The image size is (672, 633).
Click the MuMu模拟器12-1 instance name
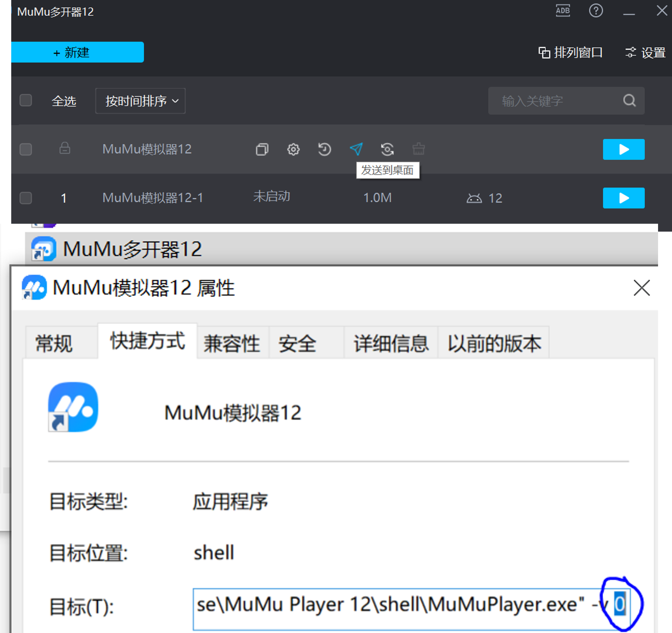click(153, 198)
